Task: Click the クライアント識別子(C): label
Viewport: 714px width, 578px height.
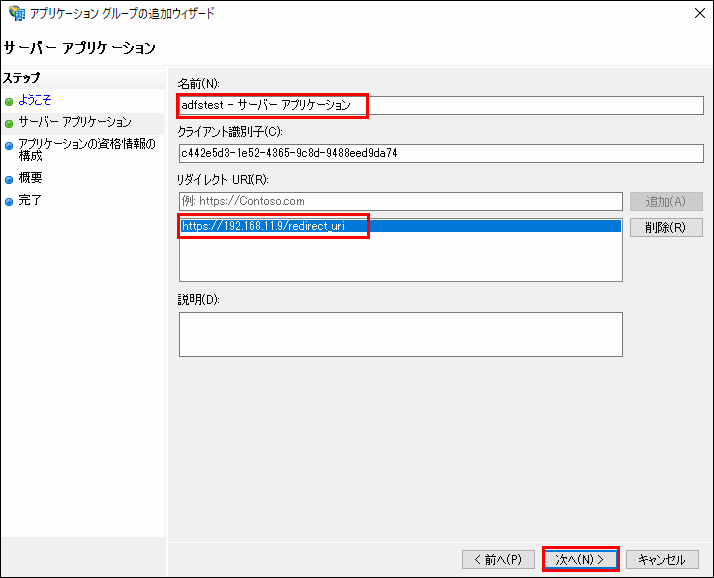Action: coord(230,132)
